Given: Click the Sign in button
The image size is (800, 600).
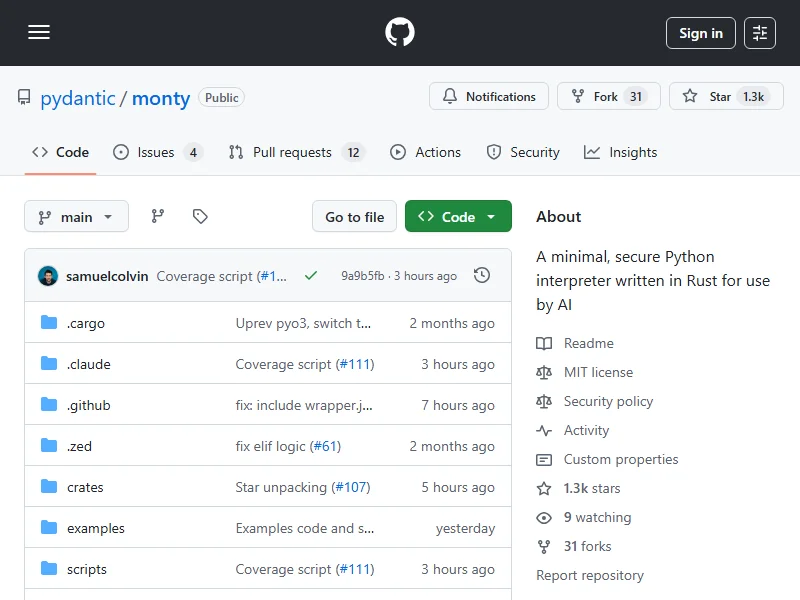Looking at the screenshot, I should point(700,33).
